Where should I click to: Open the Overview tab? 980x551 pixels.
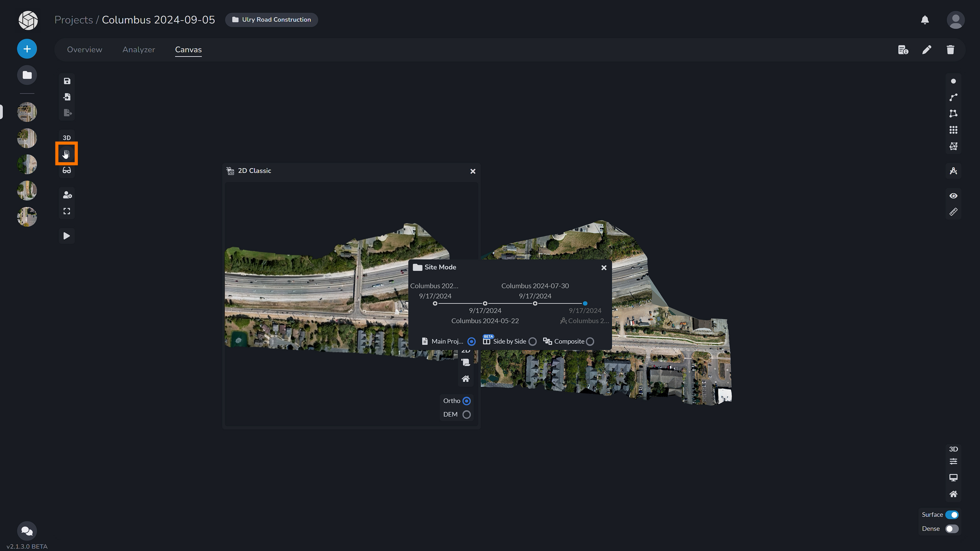84,49
